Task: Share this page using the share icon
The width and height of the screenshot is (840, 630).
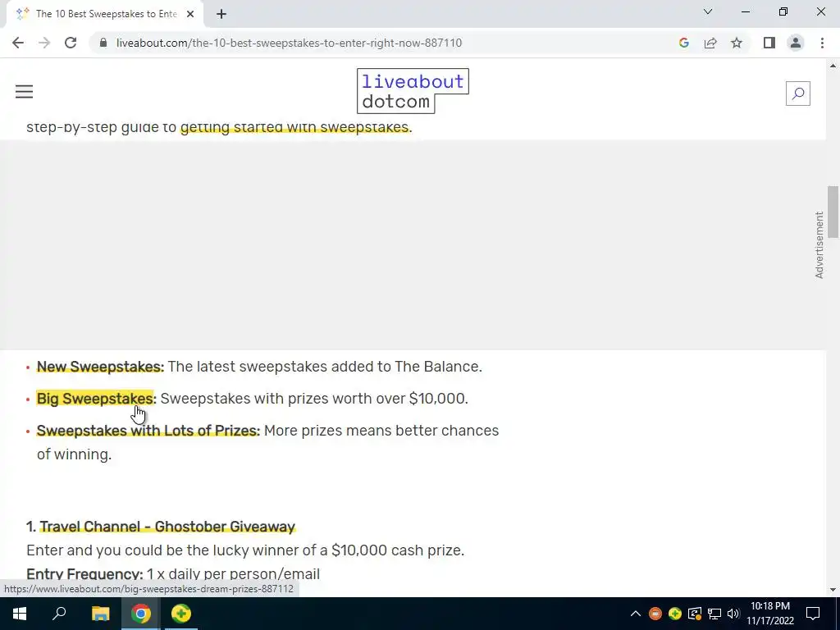Action: tap(710, 43)
